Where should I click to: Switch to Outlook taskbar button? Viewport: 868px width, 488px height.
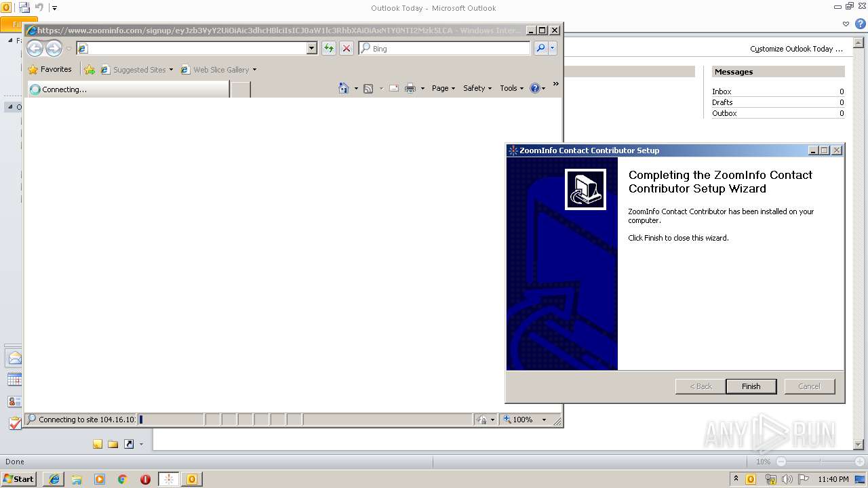[192, 479]
